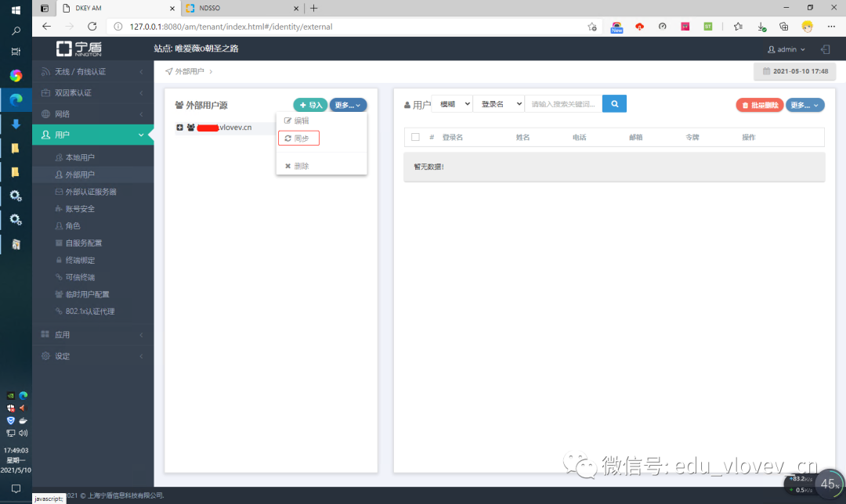
Task: Open Windows Start menu
Action: coord(16,10)
